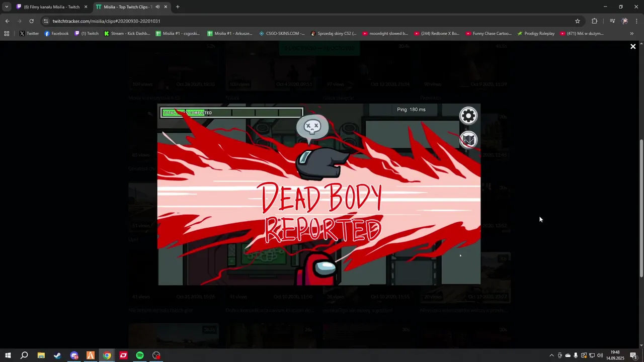644x362 pixels.
Task: Open the moonlight slowed bookmark
Action: tap(385, 34)
